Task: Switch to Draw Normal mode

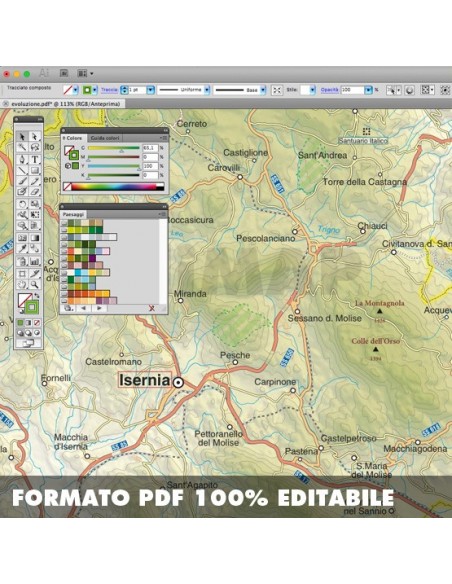Action: (x=21, y=333)
